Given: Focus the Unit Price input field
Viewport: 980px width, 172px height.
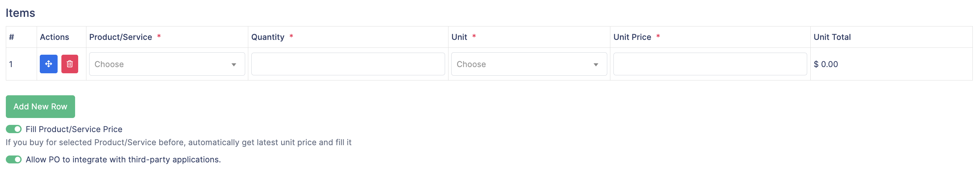Looking at the screenshot, I should tap(710, 64).
